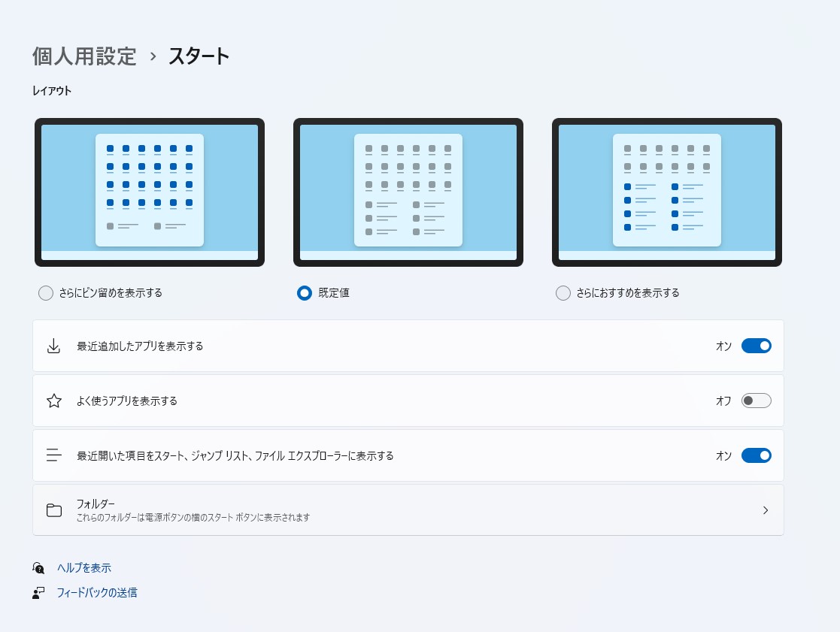This screenshot has width=840, height=632.
Task: Click the folder icon on the フォルダー row
Action: pos(53,510)
